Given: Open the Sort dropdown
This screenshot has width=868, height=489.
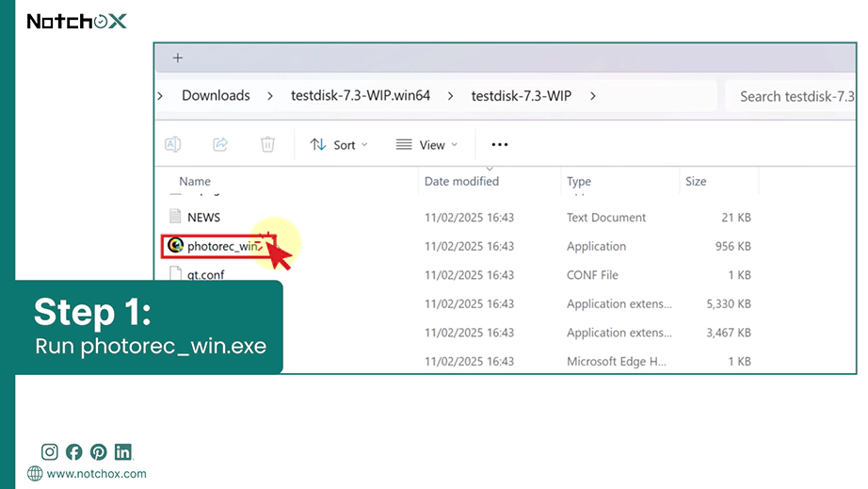Looking at the screenshot, I should (339, 145).
